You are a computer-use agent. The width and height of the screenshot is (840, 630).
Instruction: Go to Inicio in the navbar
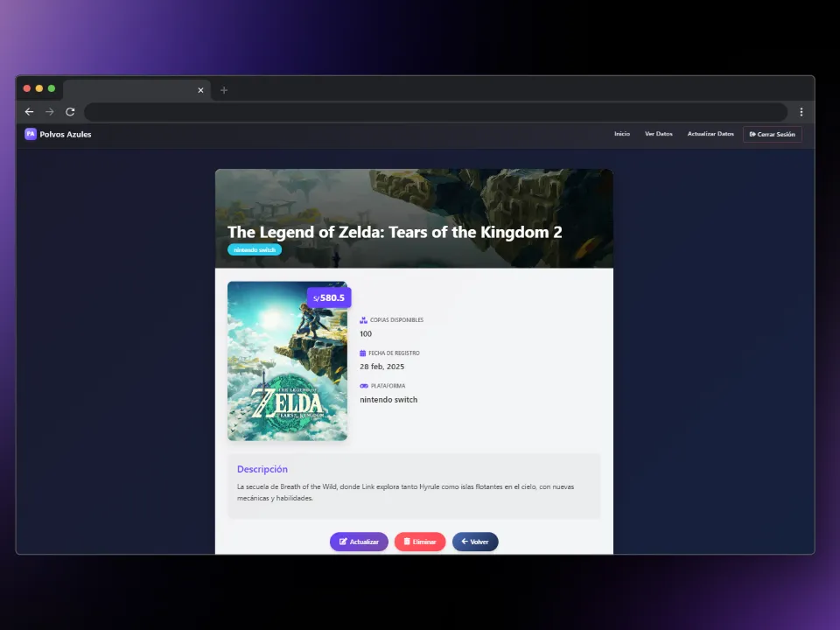coord(621,134)
